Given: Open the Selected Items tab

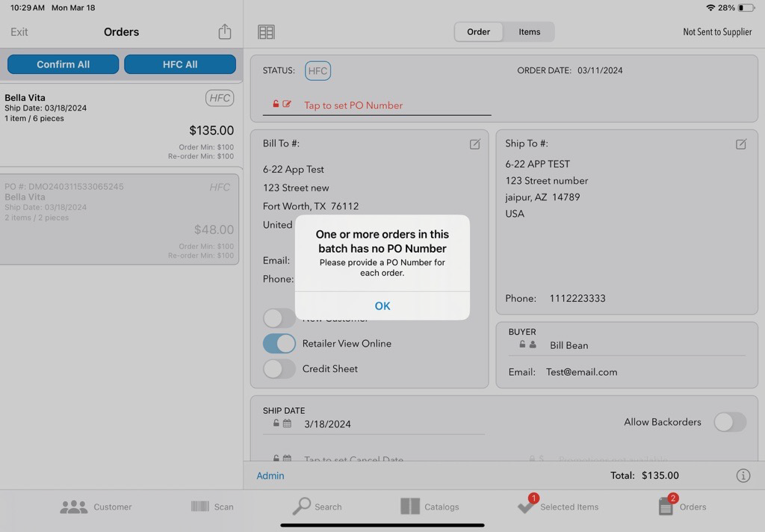Looking at the screenshot, I should pyautogui.click(x=557, y=506).
